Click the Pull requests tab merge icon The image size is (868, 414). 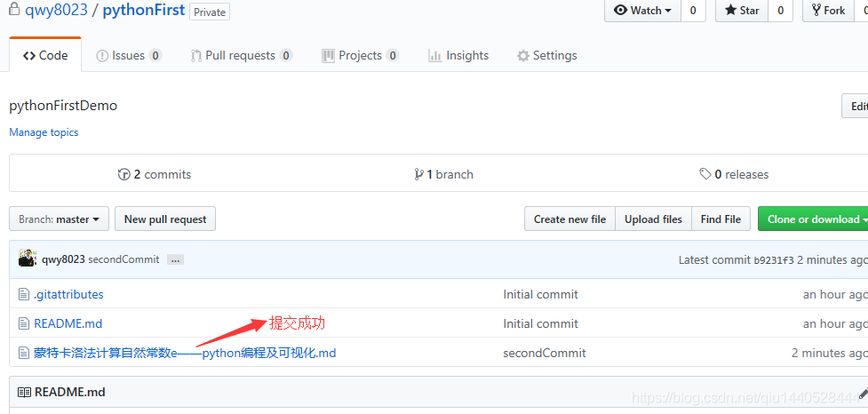pos(196,56)
